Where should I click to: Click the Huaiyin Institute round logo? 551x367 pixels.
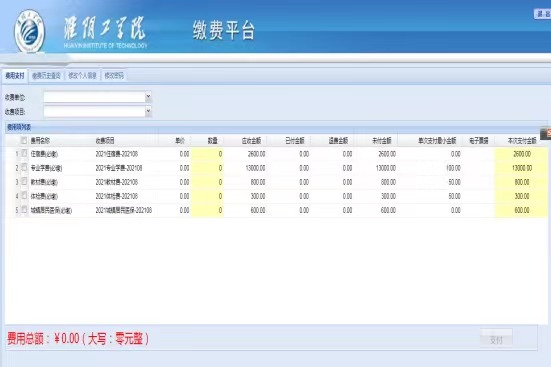coord(30,32)
